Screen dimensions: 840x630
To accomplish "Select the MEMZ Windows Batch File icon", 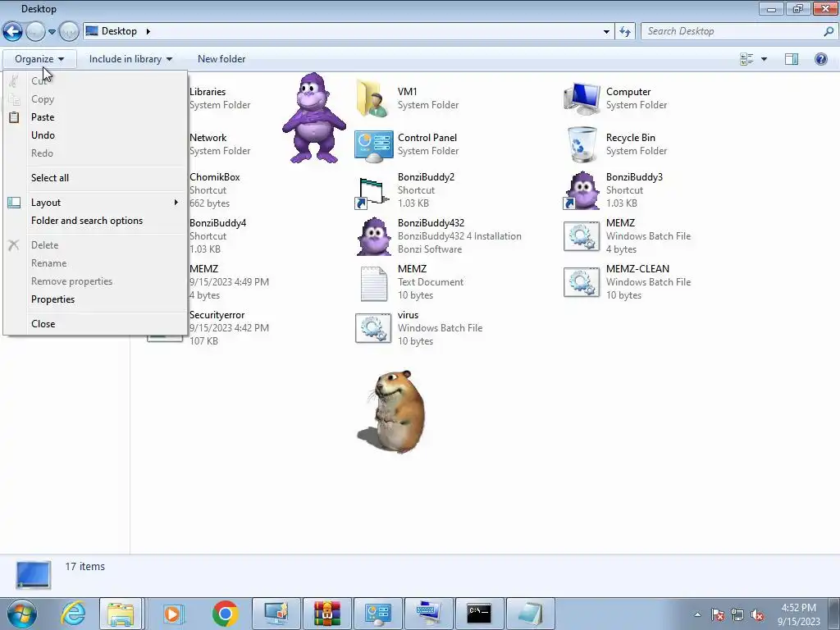I will [x=582, y=236].
